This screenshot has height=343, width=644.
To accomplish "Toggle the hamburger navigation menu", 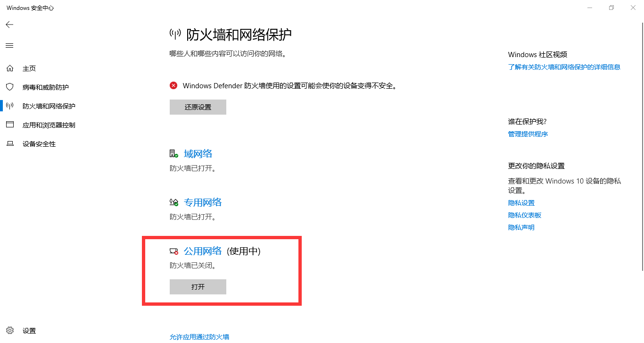I will pyautogui.click(x=9, y=46).
